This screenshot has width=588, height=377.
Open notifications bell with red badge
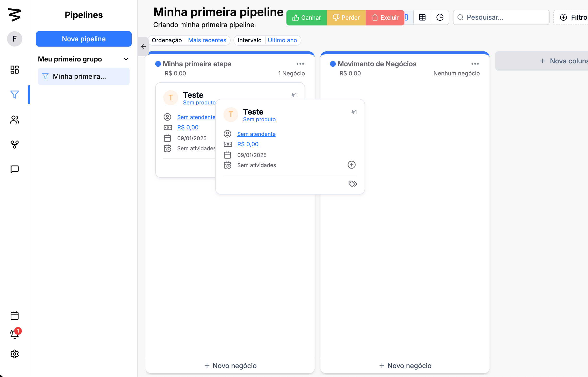pos(14,334)
